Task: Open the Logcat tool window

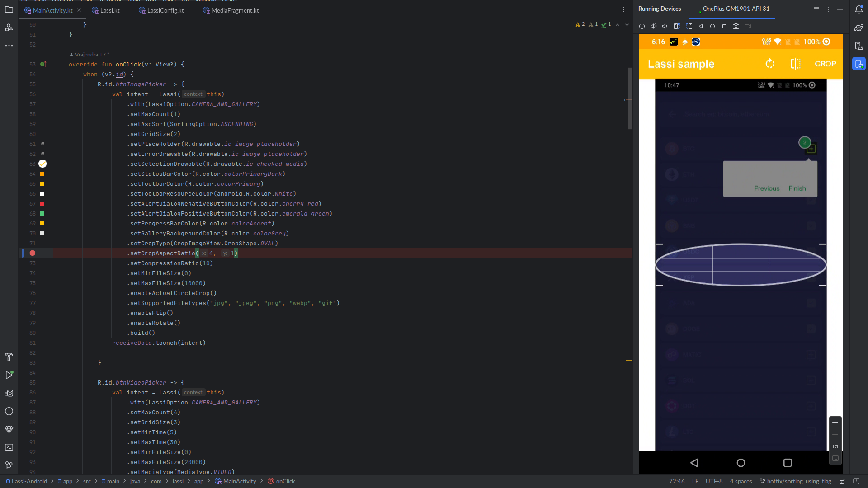Action: (x=9, y=393)
